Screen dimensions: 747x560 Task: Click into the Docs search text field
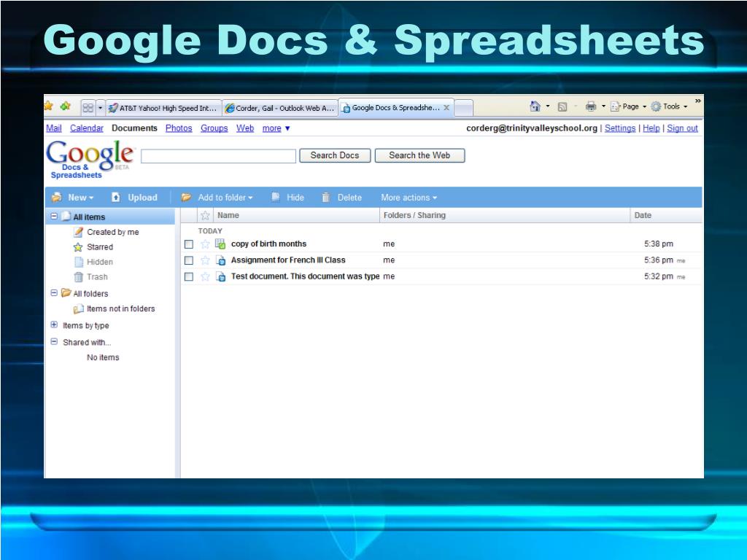219,156
